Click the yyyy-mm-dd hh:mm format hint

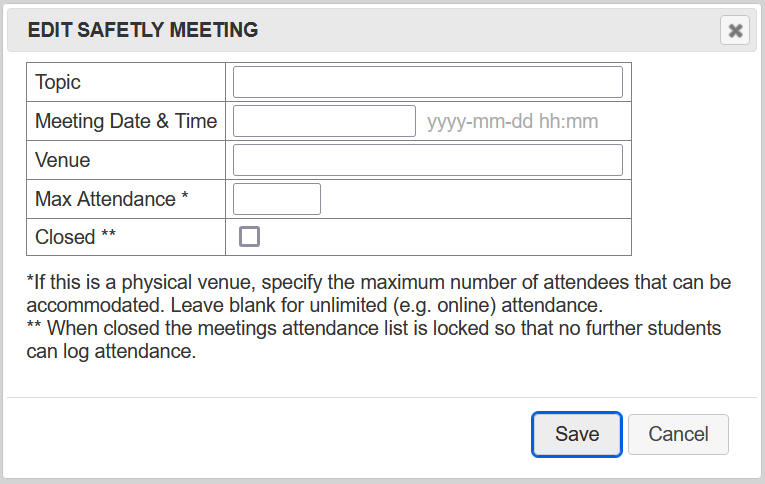(512, 122)
